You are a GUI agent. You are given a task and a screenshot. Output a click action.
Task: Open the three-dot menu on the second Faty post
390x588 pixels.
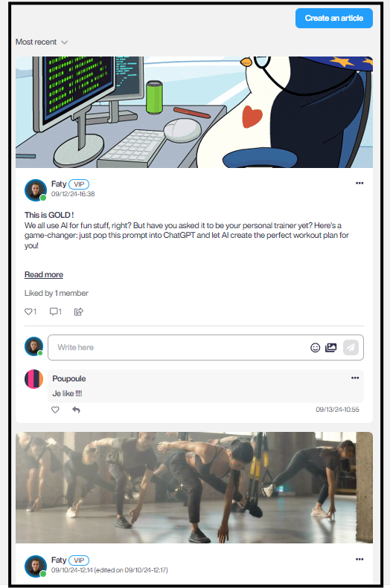click(x=359, y=559)
